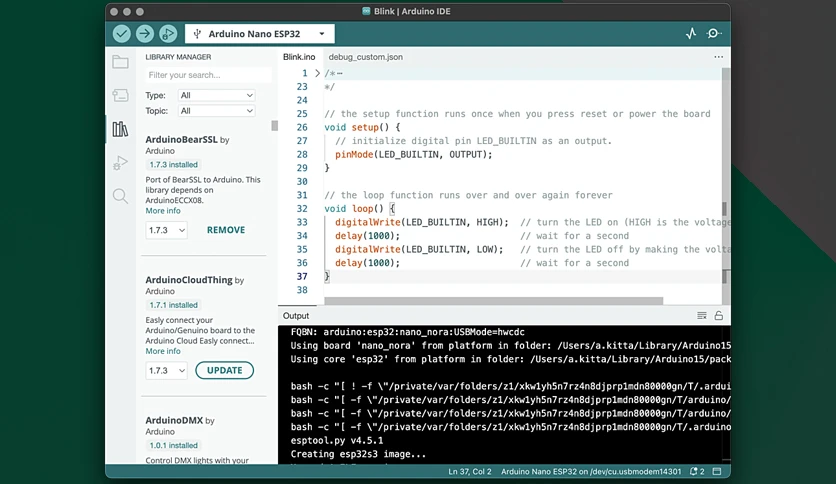Screen dimensions: 836x484
Task: Click the 'void setup() {' code line
Action: coord(362,127)
